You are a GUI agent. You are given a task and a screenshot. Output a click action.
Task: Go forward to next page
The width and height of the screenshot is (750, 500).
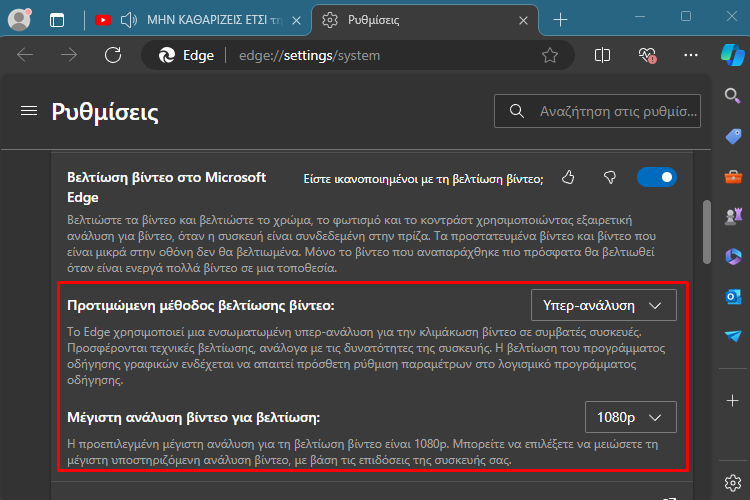point(69,55)
